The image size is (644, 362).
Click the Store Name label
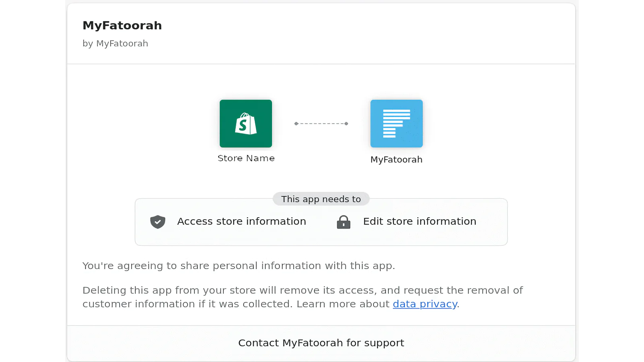pos(246,158)
